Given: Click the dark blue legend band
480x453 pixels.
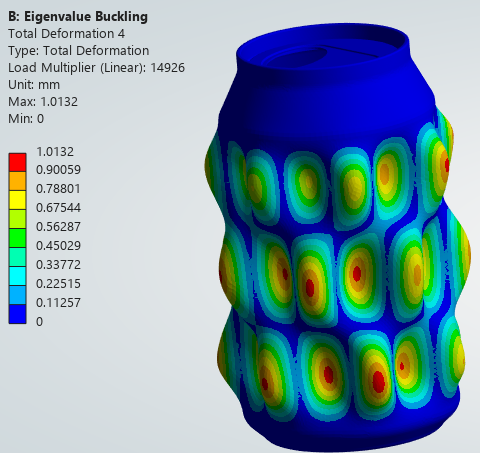Looking at the screenshot, I should tap(17, 314).
